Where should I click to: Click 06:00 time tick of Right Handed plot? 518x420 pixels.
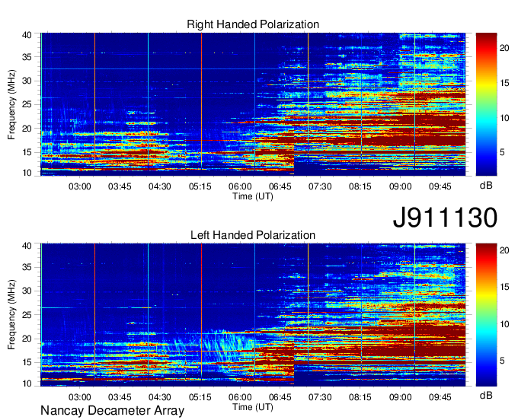coord(240,186)
